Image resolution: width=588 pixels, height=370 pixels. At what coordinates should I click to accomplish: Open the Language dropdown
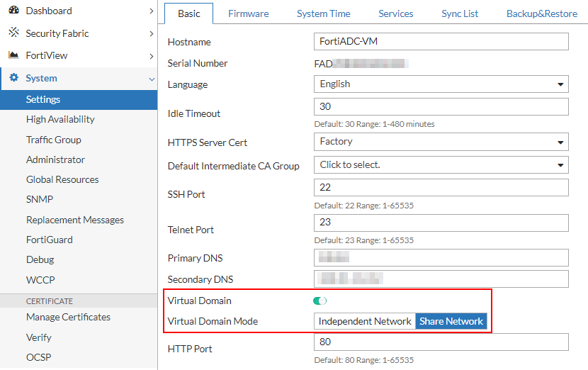tap(441, 84)
